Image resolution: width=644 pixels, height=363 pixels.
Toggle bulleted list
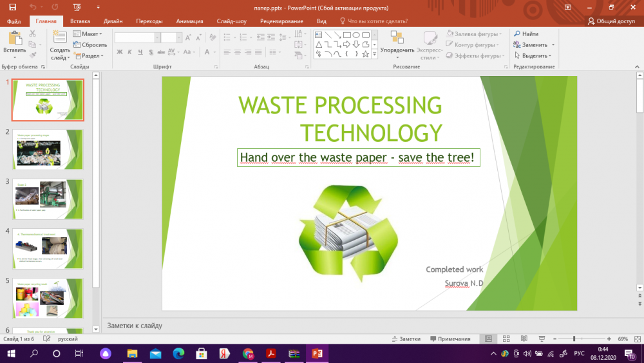[x=227, y=37]
